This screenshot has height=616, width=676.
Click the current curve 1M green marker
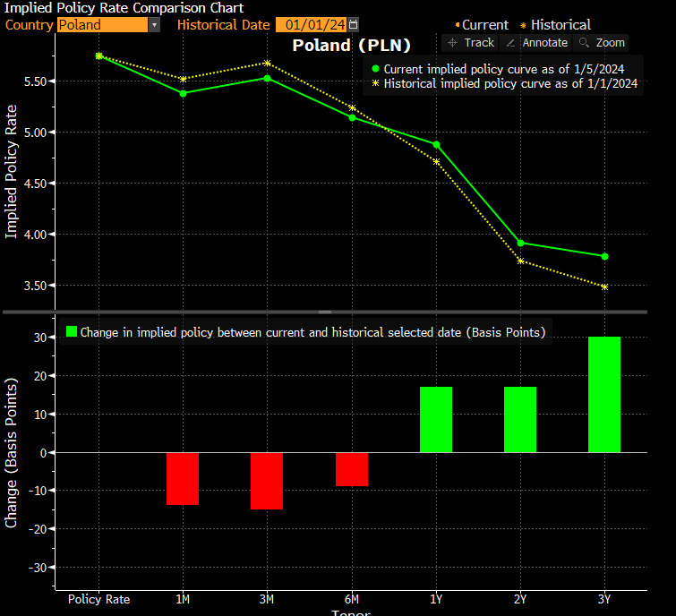tap(183, 93)
